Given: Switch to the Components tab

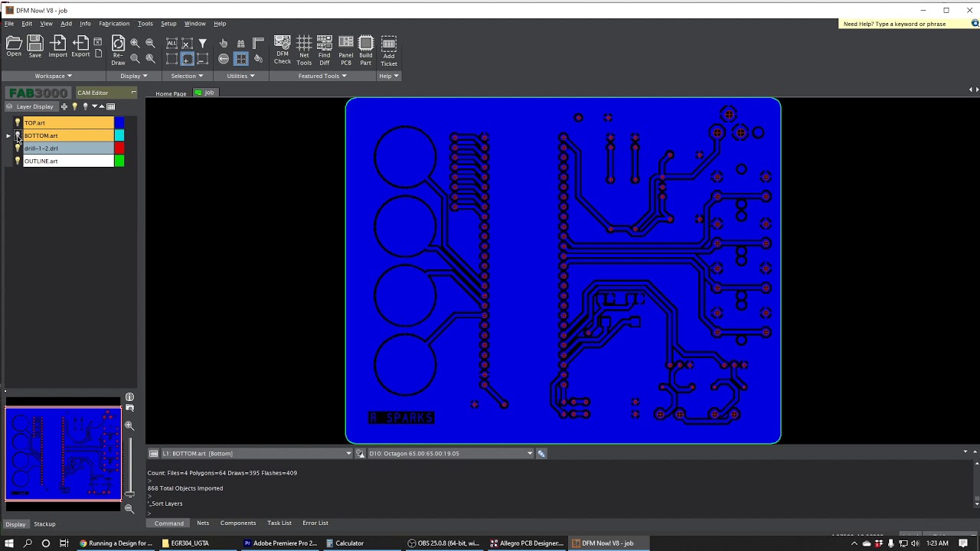Looking at the screenshot, I should tap(238, 523).
